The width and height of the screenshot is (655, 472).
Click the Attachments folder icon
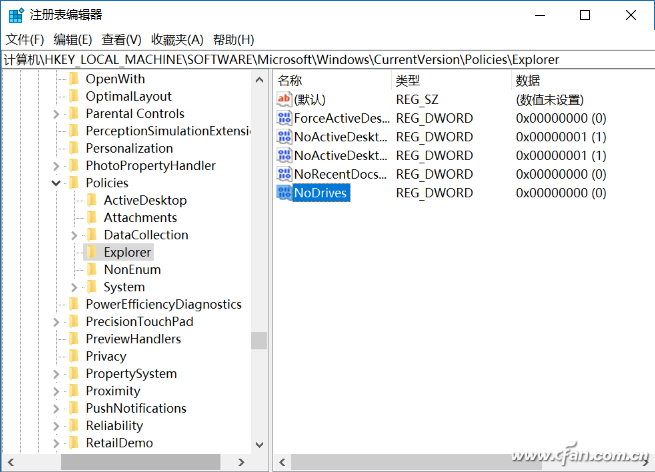tap(92, 218)
